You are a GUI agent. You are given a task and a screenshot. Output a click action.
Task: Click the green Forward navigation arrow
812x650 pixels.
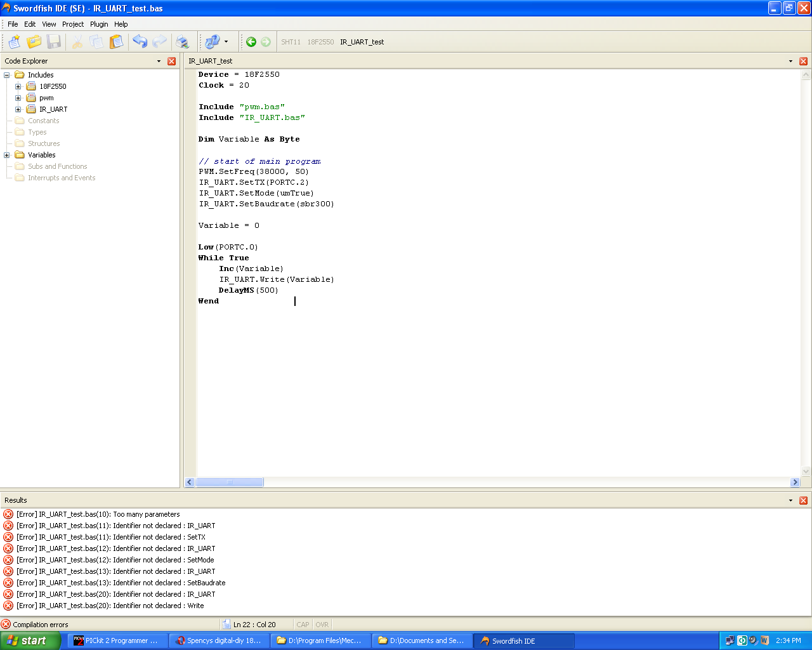point(266,42)
